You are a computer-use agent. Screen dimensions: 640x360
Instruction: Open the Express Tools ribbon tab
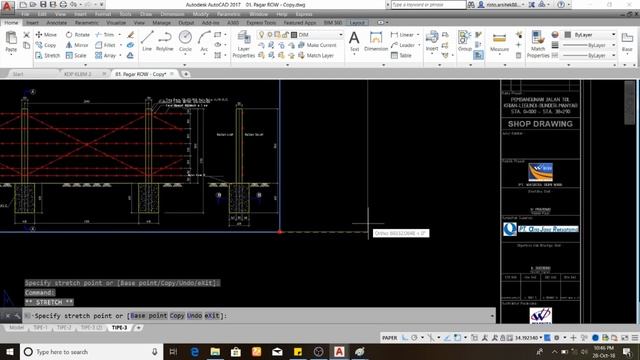(261, 22)
